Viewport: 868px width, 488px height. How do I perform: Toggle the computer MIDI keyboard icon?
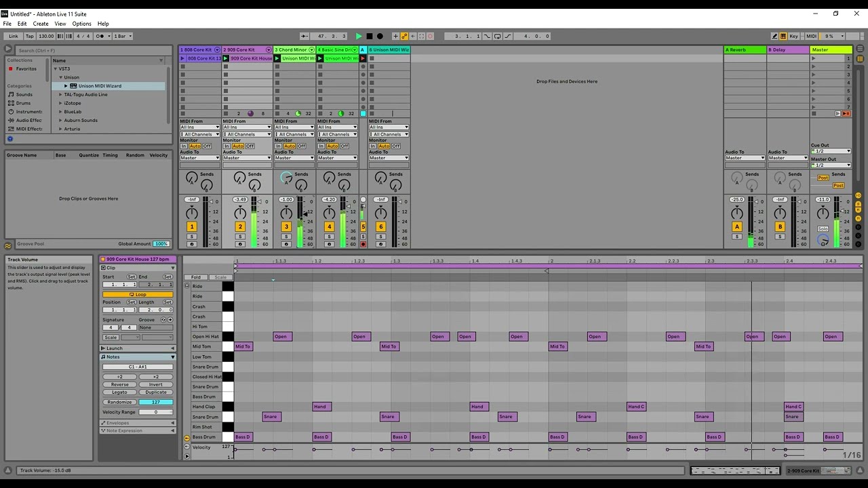coord(783,36)
